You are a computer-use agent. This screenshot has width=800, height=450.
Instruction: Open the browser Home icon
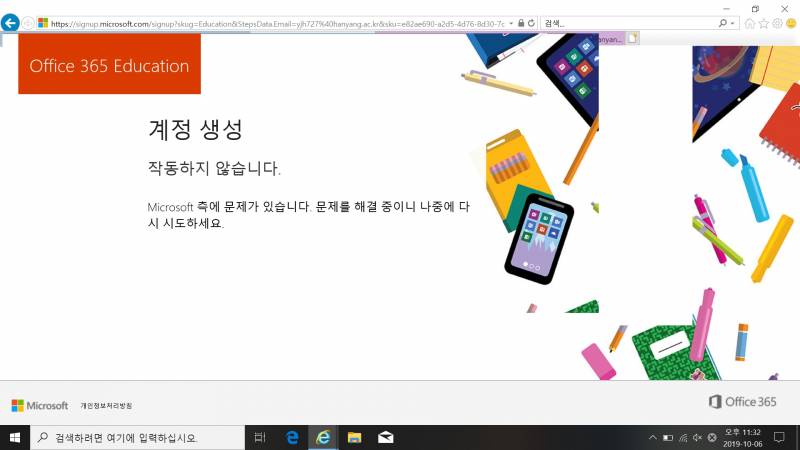(749, 23)
